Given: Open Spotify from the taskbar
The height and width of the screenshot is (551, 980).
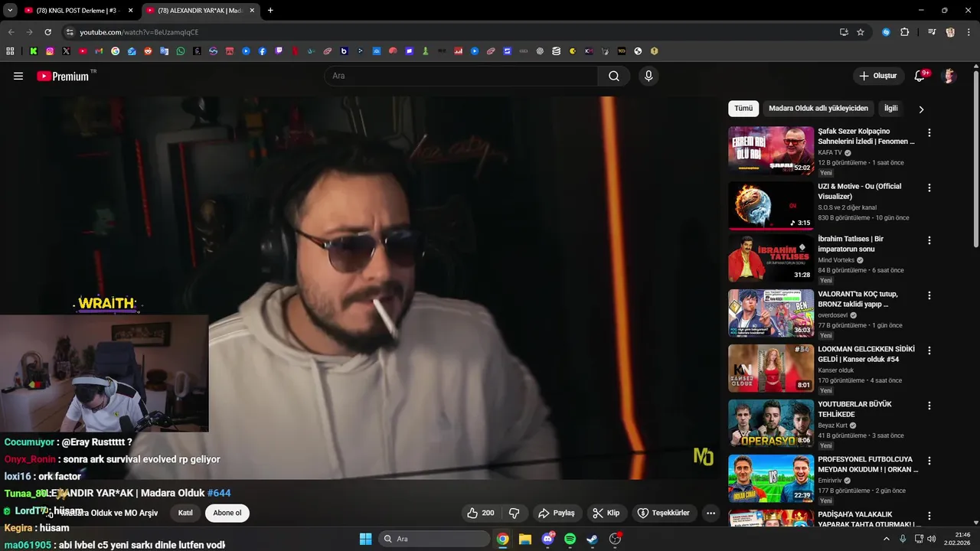Looking at the screenshot, I should coord(570,539).
